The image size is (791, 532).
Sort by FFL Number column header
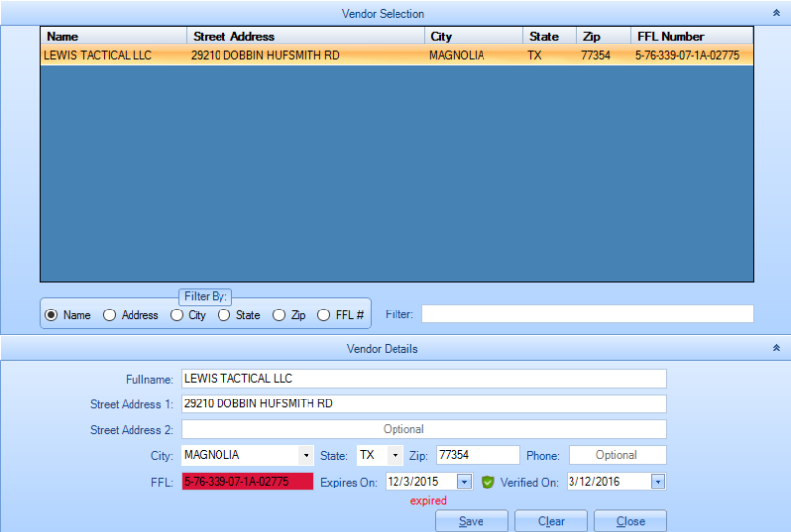click(692, 36)
